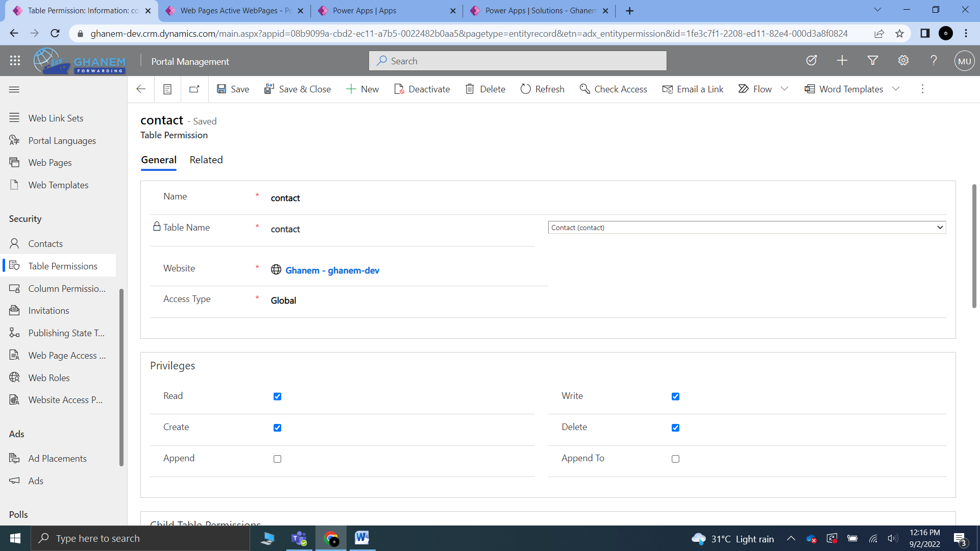Run Check Access on this record
Viewport: 980px width, 551px height.
point(613,89)
